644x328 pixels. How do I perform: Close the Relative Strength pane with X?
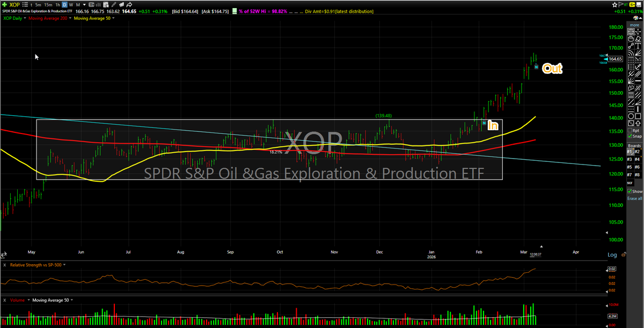[4, 265]
